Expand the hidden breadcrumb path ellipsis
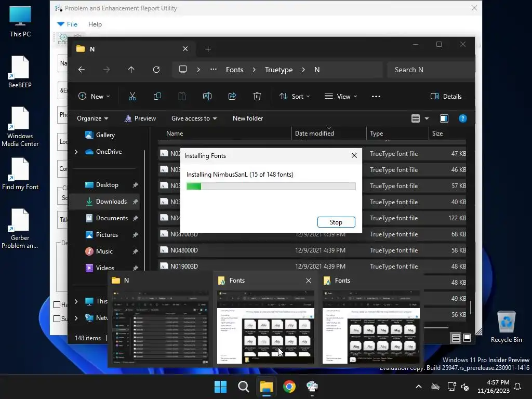532x399 pixels. pos(213,70)
